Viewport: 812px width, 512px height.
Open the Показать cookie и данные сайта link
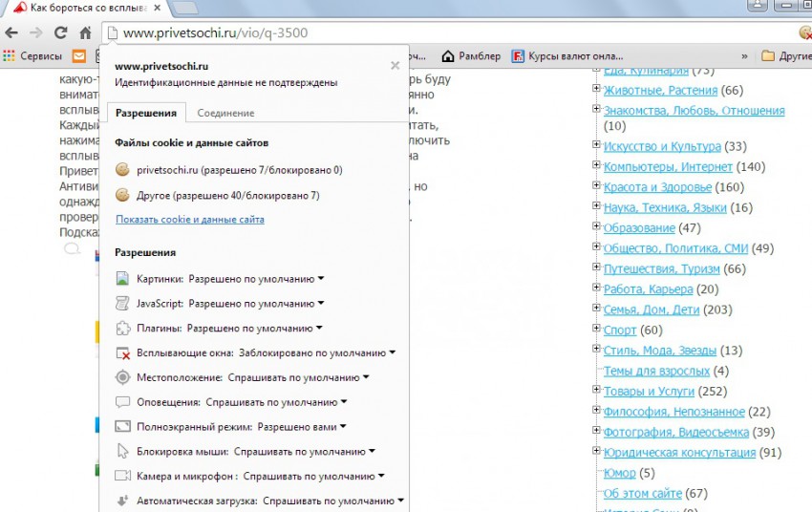(x=190, y=220)
